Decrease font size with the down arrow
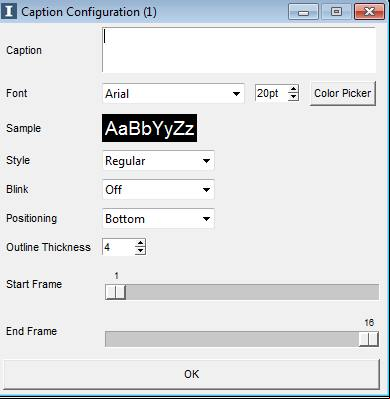The width and height of the screenshot is (390, 399). point(293,97)
